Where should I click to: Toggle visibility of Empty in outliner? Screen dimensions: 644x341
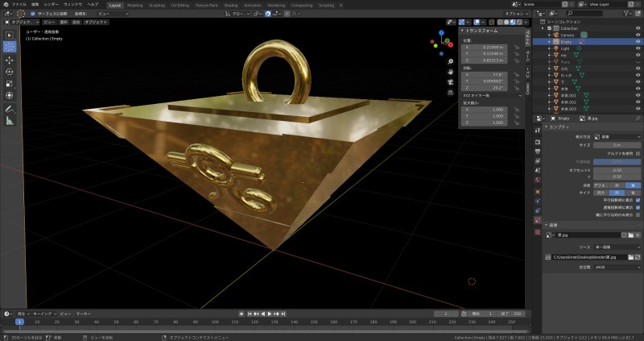click(638, 42)
